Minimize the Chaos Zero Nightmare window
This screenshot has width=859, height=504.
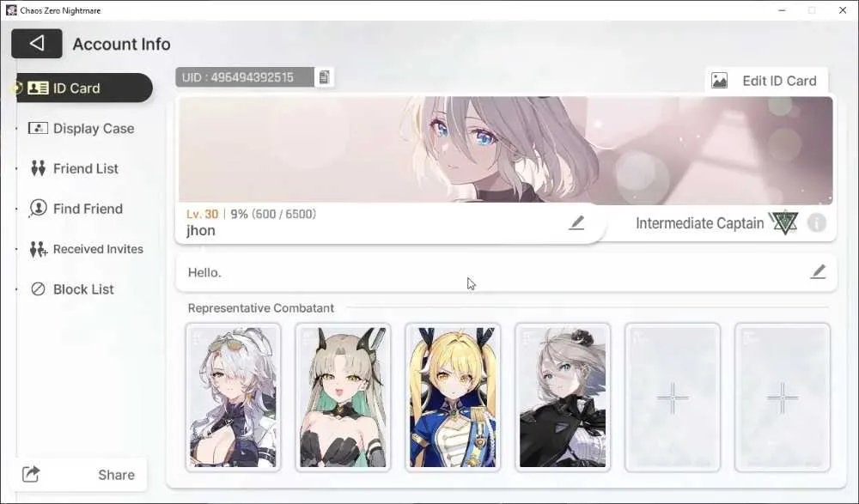point(782,10)
